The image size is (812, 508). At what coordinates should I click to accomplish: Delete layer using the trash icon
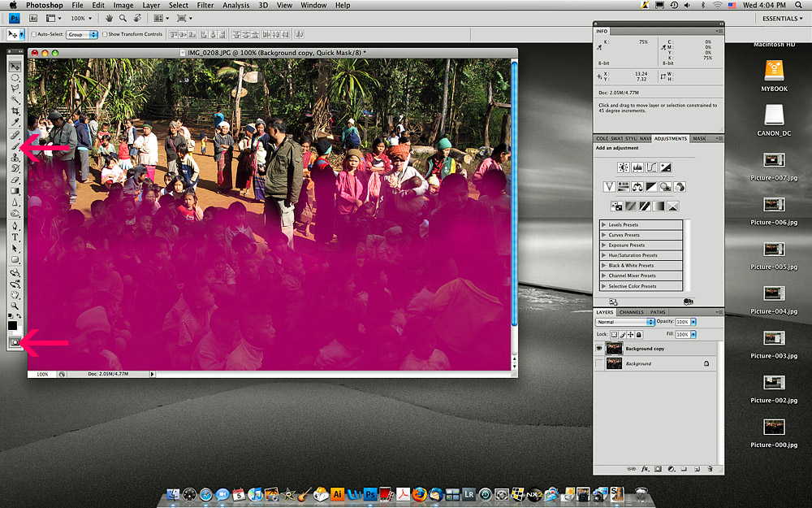[x=710, y=469]
